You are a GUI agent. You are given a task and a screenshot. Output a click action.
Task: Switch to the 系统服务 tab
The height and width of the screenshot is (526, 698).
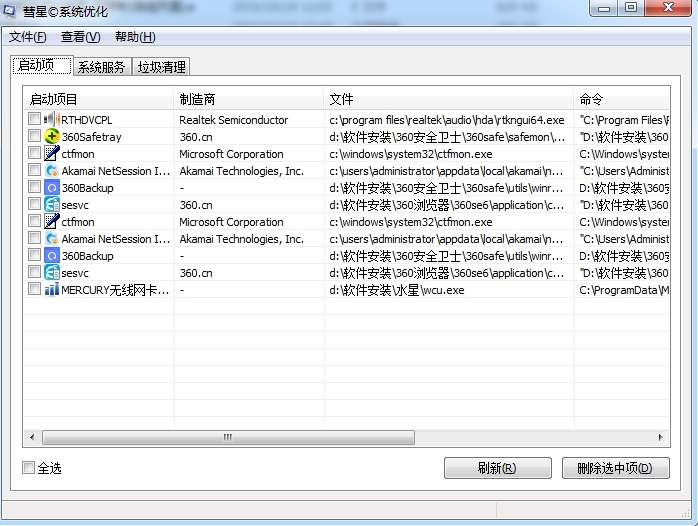click(x=102, y=67)
